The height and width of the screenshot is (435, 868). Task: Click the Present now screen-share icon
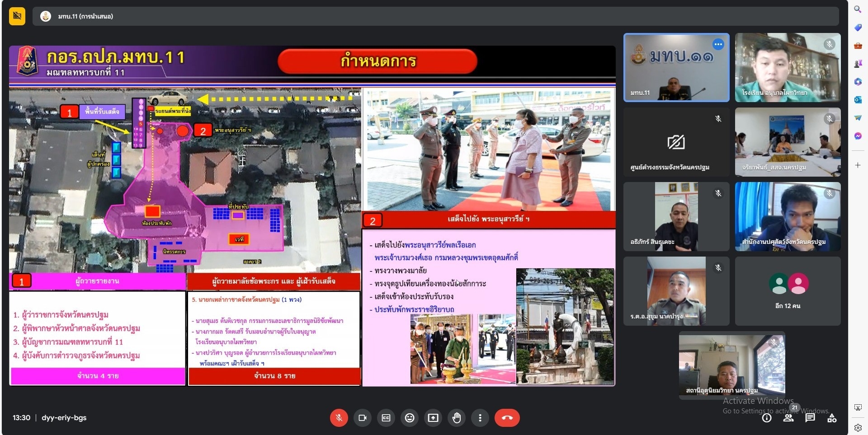coord(433,418)
